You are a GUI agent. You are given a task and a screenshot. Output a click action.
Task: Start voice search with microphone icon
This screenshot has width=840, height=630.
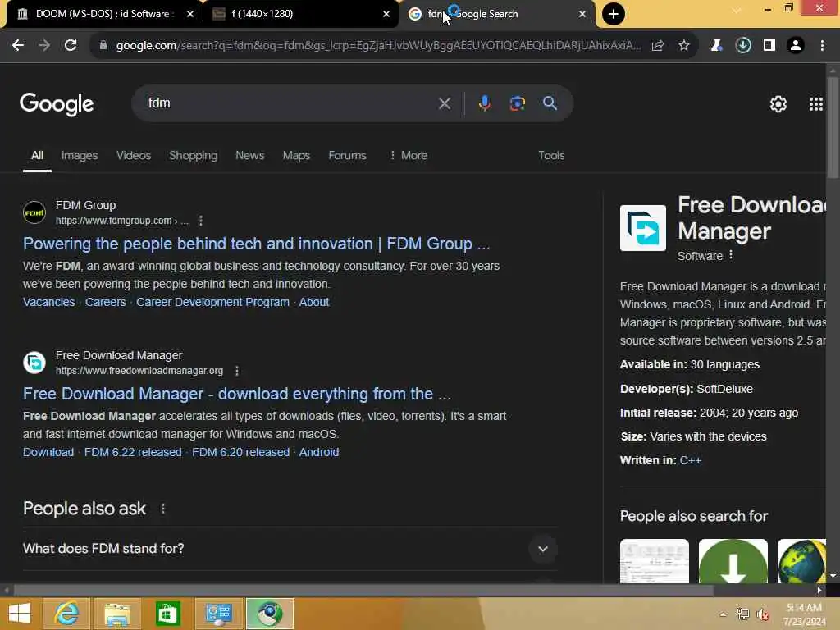tap(484, 103)
